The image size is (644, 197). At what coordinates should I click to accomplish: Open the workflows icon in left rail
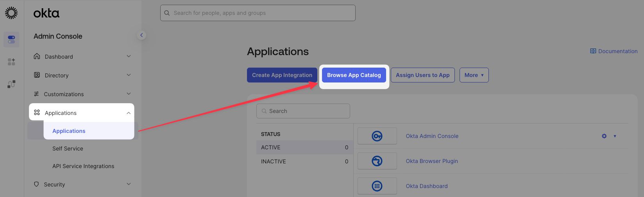tap(11, 84)
